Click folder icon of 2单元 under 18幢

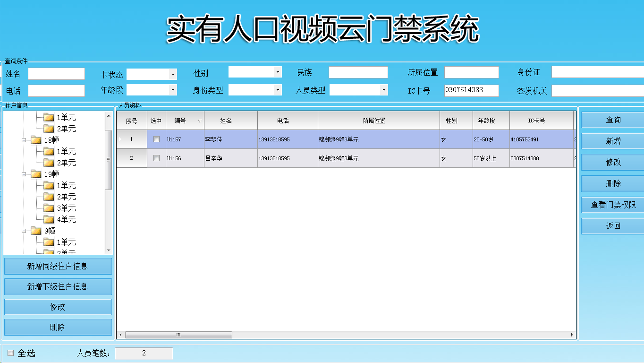tap(49, 163)
